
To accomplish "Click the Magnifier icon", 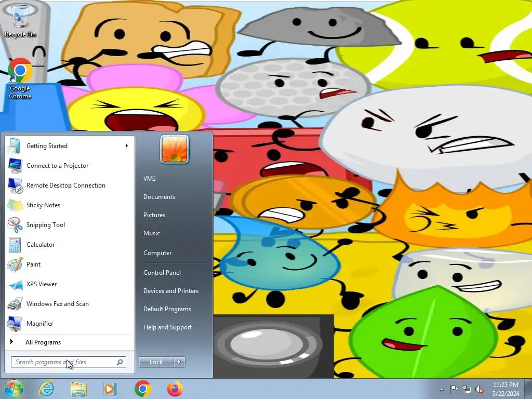I will (x=15, y=324).
